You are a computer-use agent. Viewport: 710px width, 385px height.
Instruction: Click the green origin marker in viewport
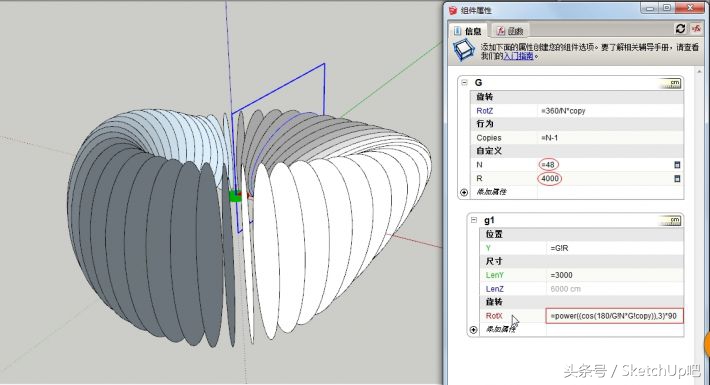coord(235,197)
